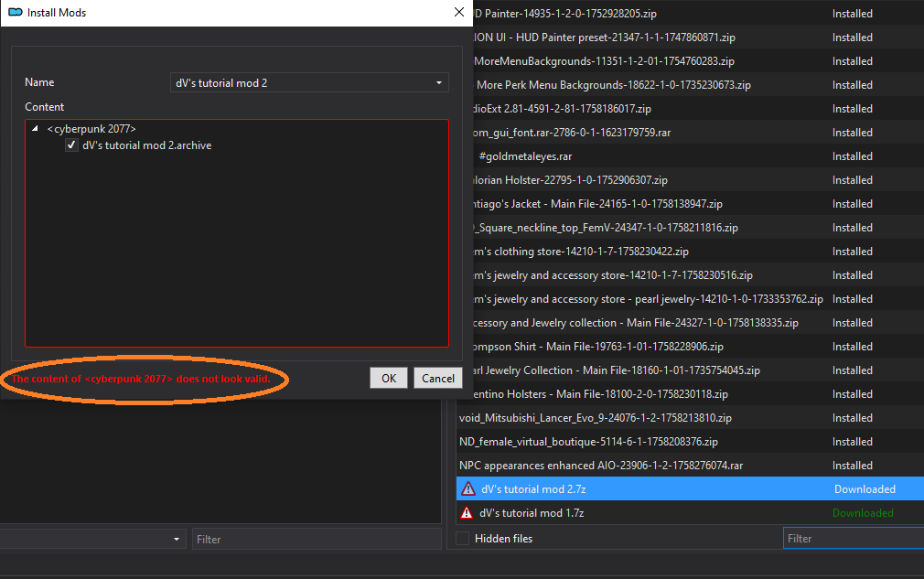The image size is (924, 579).
Task: Click the Mod Organizer icon in title bar
Action: tap(15, 13)
